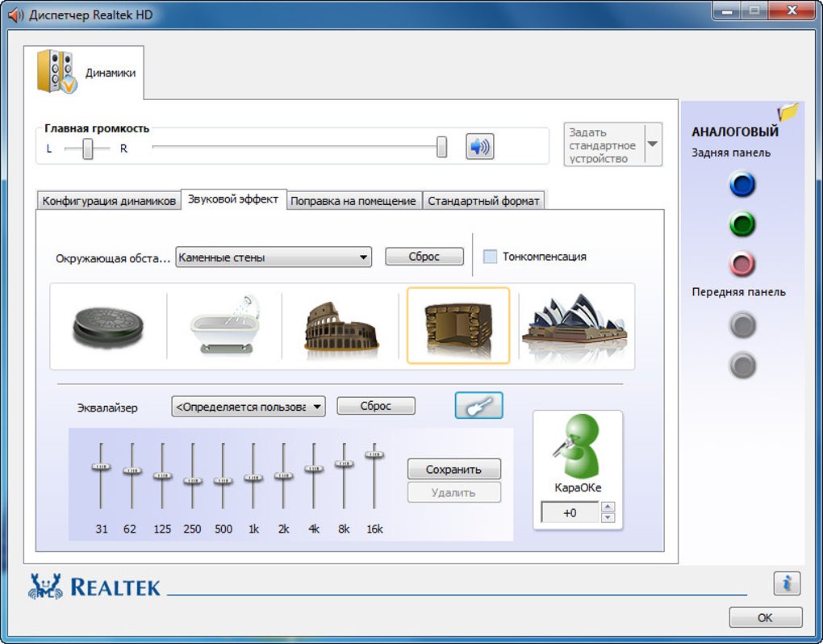This screenshot has height=644, width=823.
Task: Click the KaraOKe text label
Action: coord(578,487)
